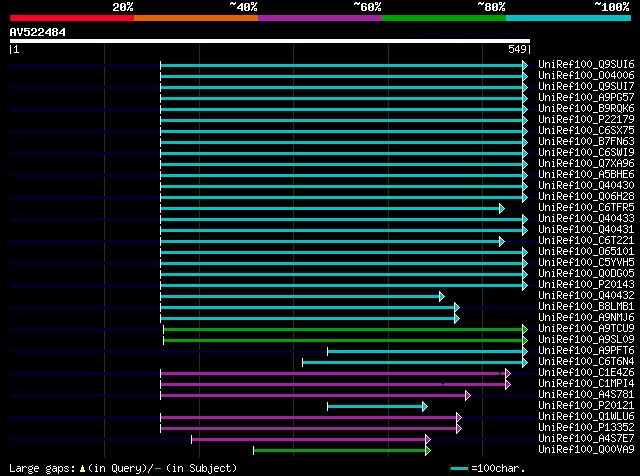Select label UniRef100_Q06H28

pos(586,196)
